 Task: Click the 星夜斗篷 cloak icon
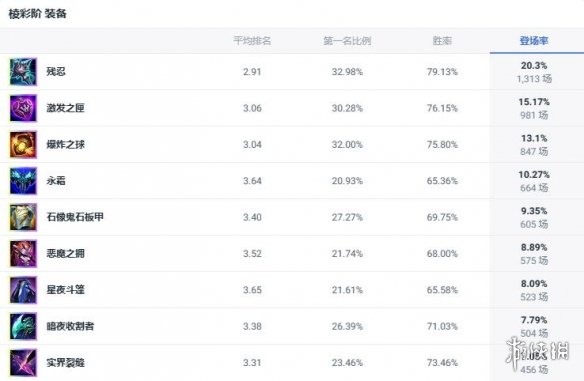23,290
